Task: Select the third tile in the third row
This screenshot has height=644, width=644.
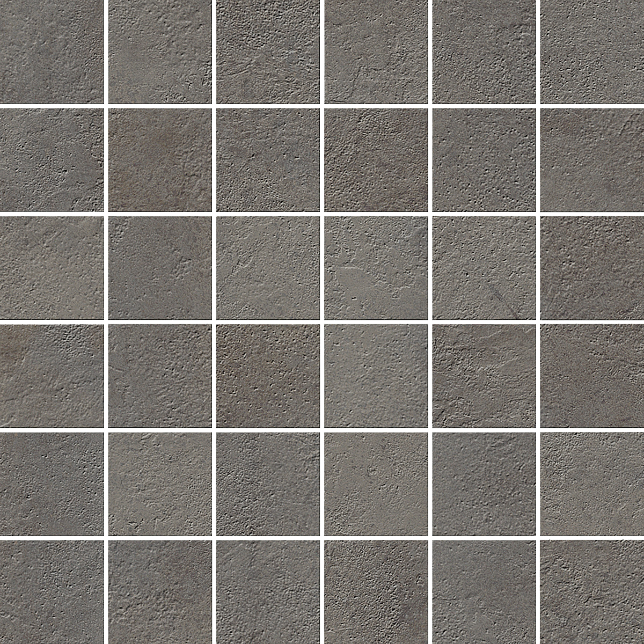Action: pyautogui.click(x=268, y=268)
